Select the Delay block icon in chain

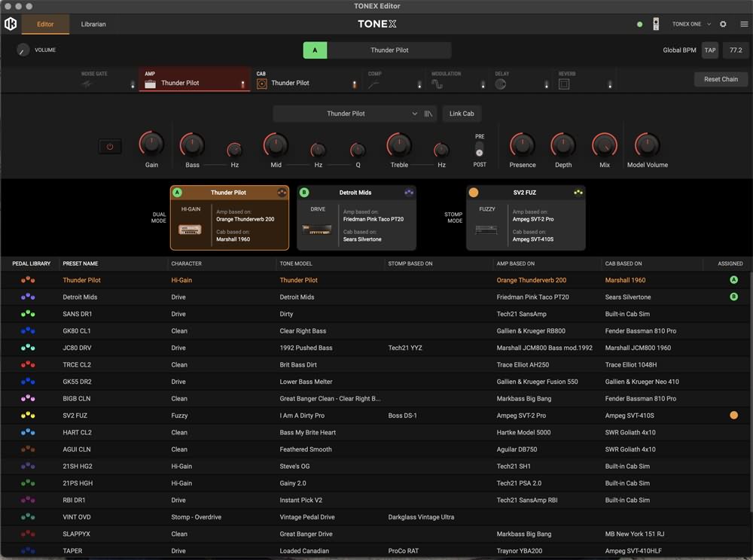[501, 84]
